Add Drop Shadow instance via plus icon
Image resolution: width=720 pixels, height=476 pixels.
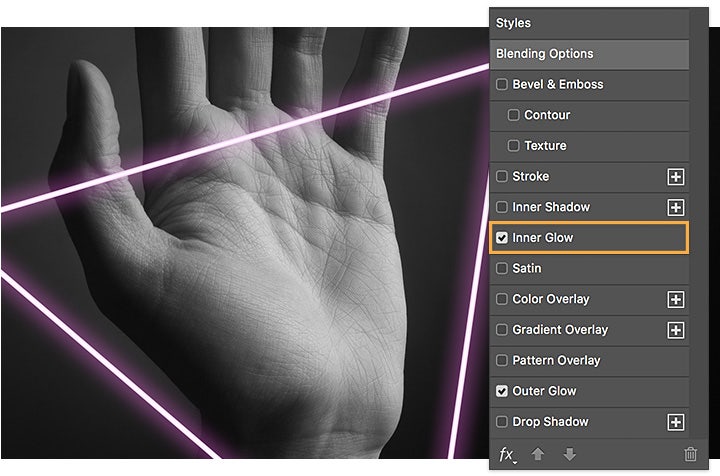(x=675, y=422)
